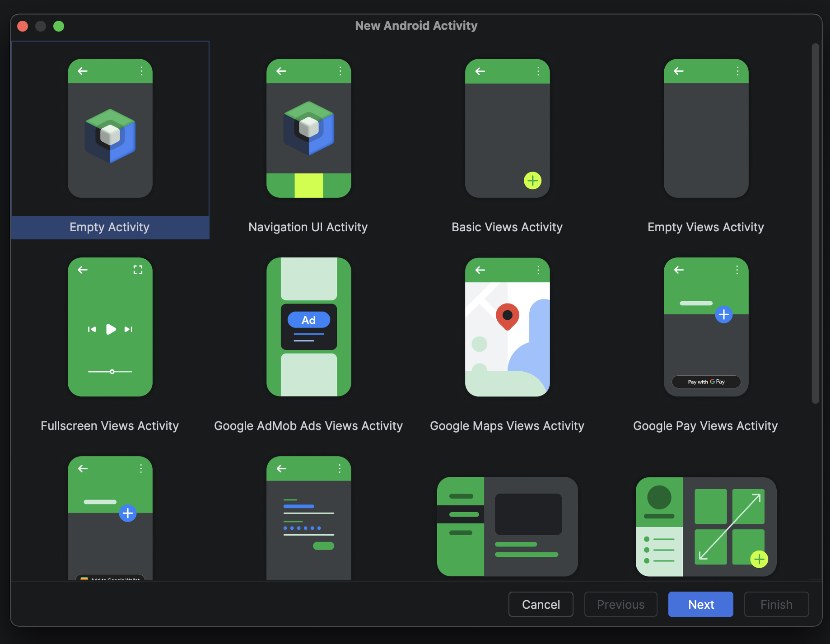The image size is (830, 644).
Task: Select the grid template with diagonal resize arrow
Action: (x=706, y=527)
